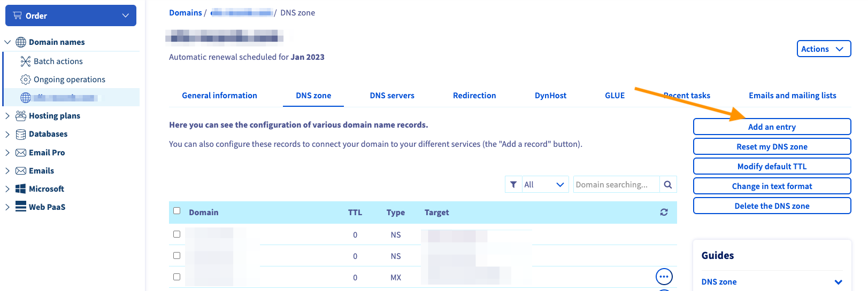Click the Microsoft Windows logo icon

pos(21,189)
